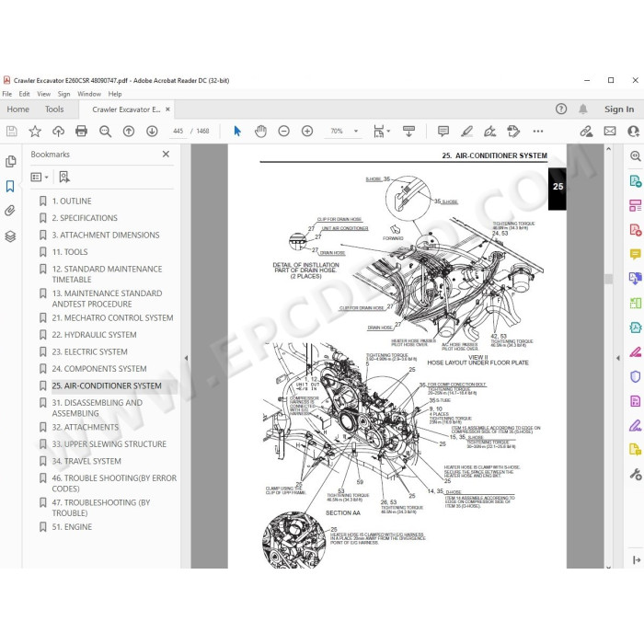The width and height of the screenshot is (644, 644).
Task: Open bookmark 51. ENGINE
Action: click(72, 527)
